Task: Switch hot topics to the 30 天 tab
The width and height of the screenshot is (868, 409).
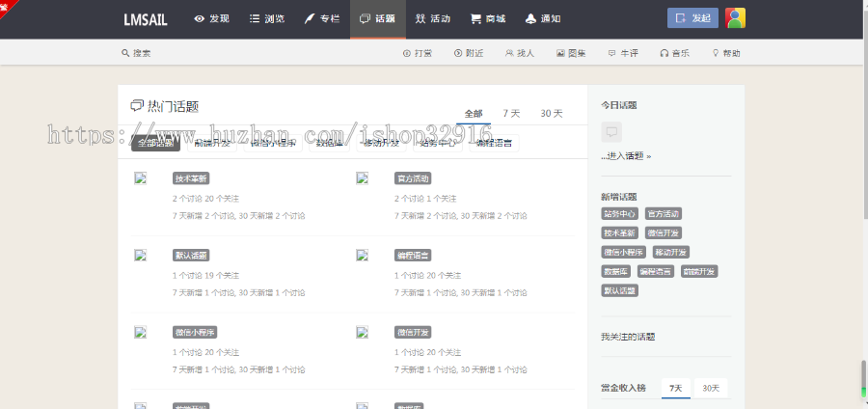Action: pos(552,114)
